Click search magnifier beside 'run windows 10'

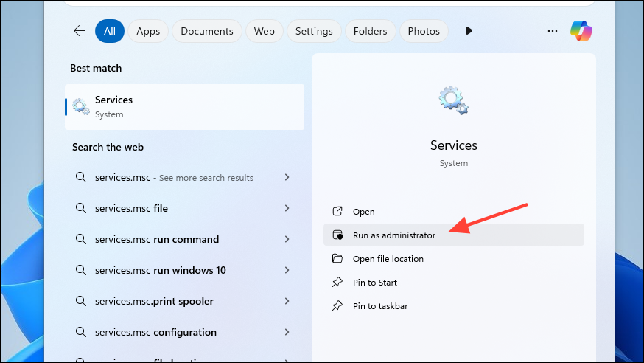pyautogui.click(x=81, y=270)
